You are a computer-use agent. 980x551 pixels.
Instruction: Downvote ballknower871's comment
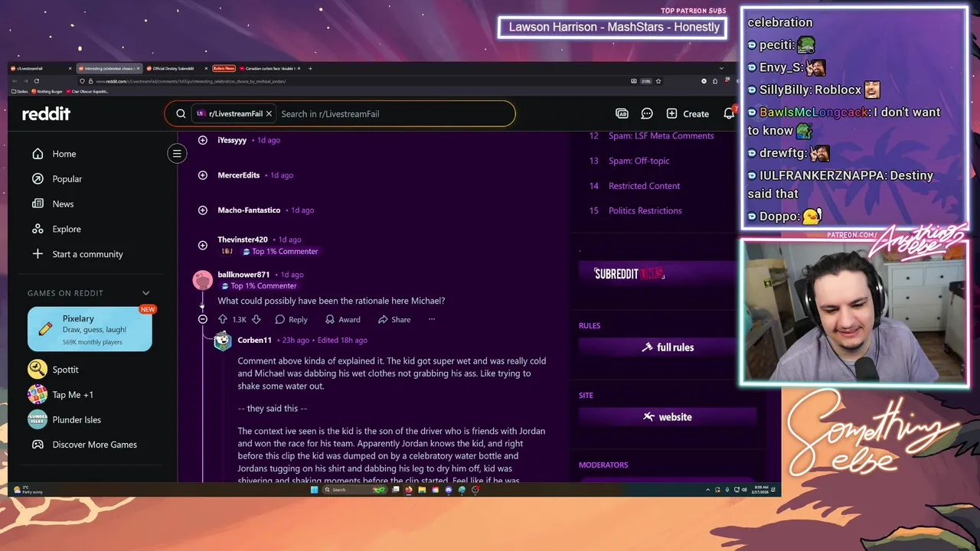256,319
